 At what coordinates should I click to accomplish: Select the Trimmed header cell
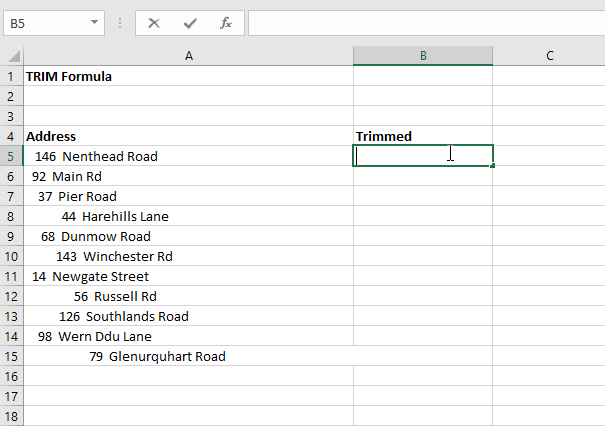pos(422,136)
